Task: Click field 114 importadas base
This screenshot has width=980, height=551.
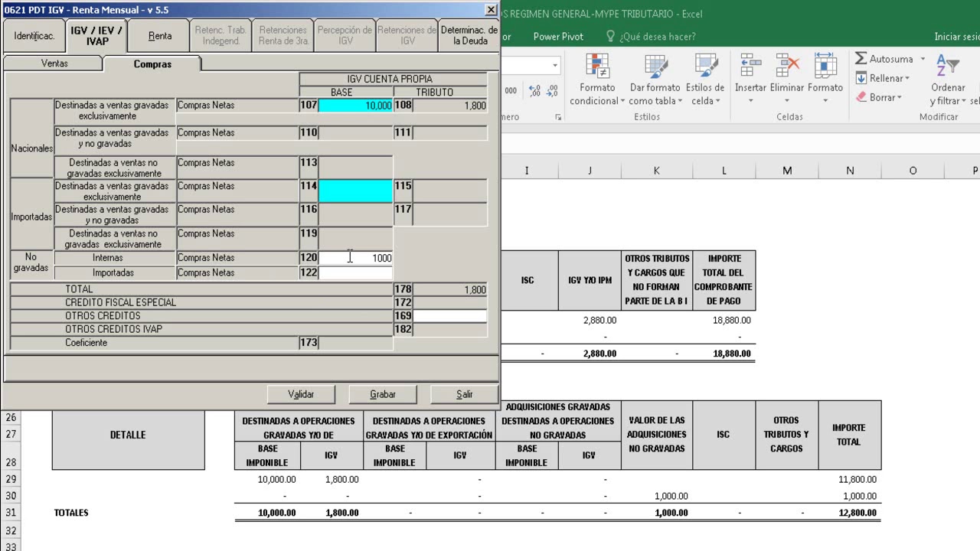Action: pos(355,191)
